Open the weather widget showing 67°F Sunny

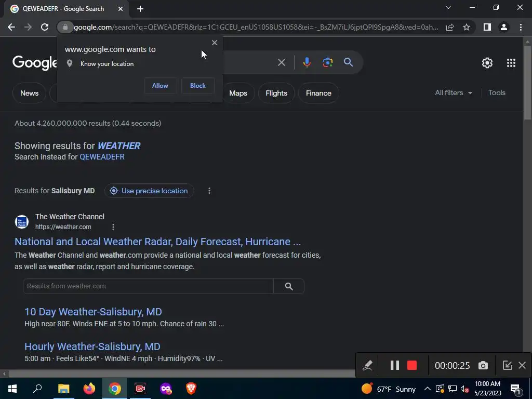[x=389, y=389]
